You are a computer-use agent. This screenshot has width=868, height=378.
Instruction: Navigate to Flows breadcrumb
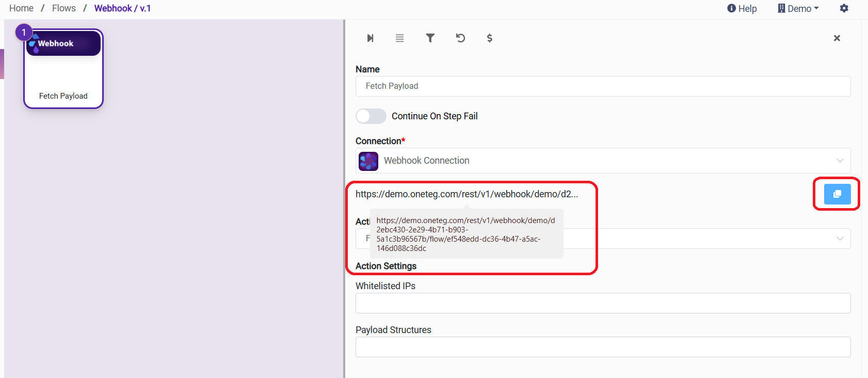click(x=64, y=8)
